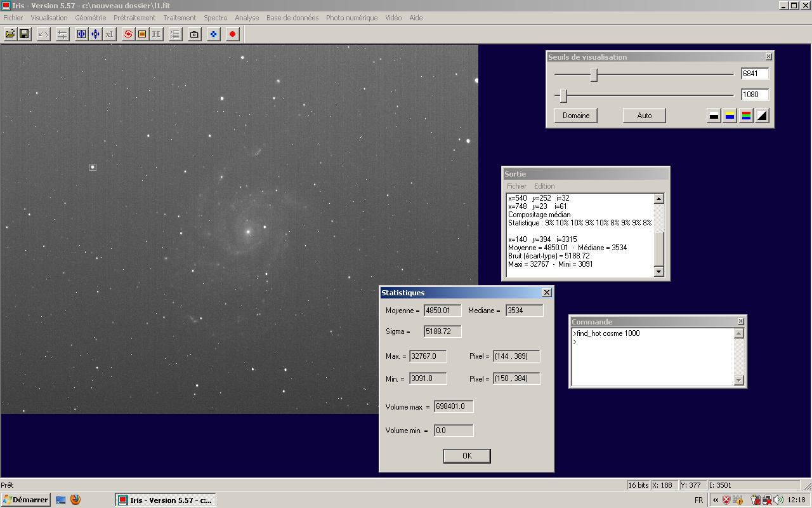Undo the last operation
Viewport: 812px width, 508px height.
tap(43, 34)
